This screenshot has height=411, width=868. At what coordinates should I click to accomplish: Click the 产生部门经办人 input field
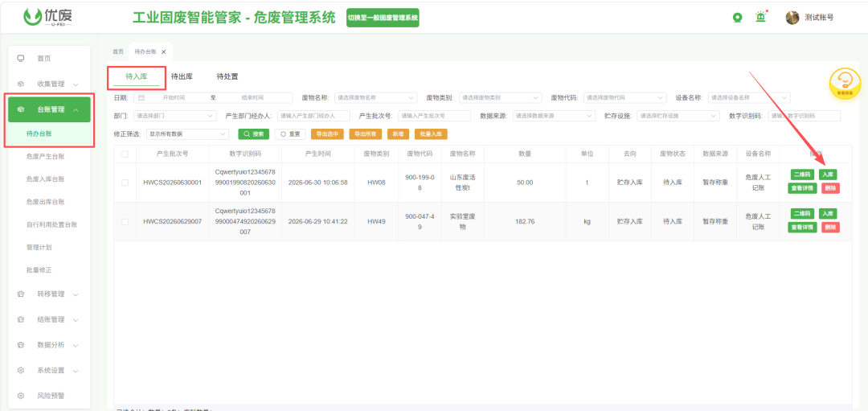[x=314, y=116]
